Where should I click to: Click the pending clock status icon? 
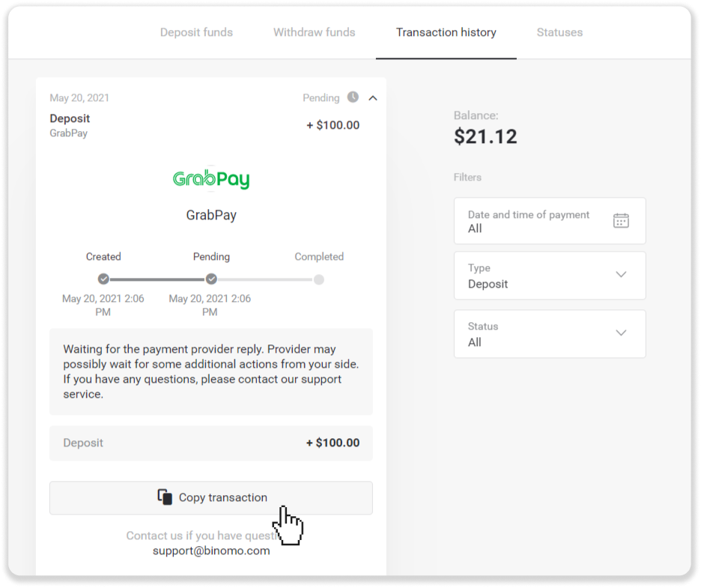[353, 97]
